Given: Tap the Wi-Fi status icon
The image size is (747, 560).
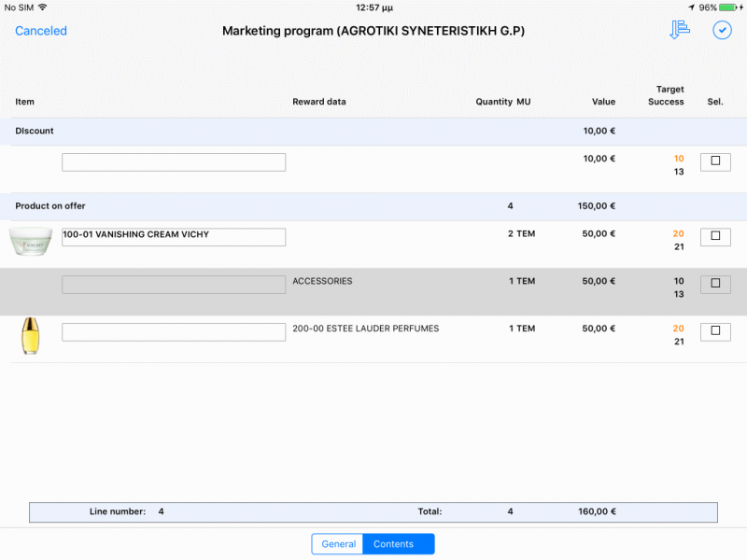Looking at the screenshot, I should pos(42,7).
